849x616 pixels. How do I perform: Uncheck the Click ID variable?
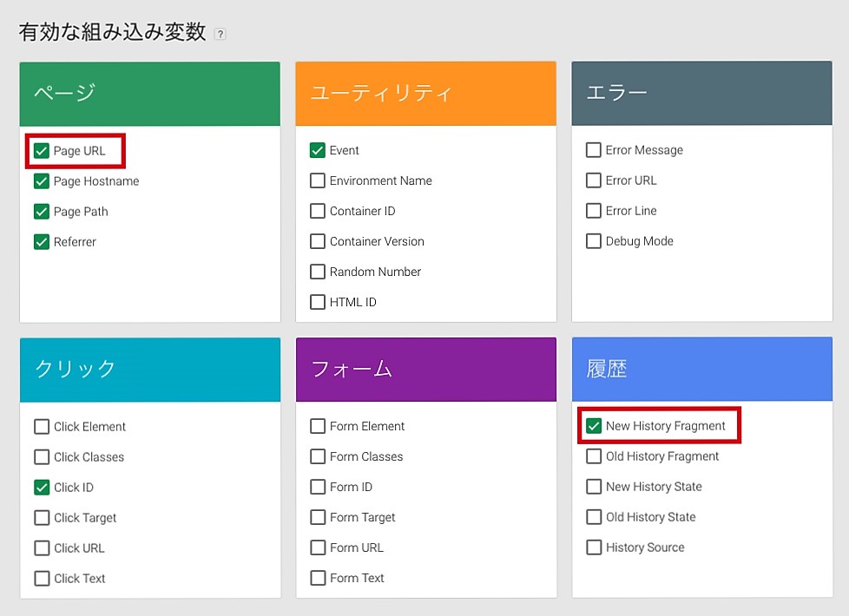(x=42, y=488)
